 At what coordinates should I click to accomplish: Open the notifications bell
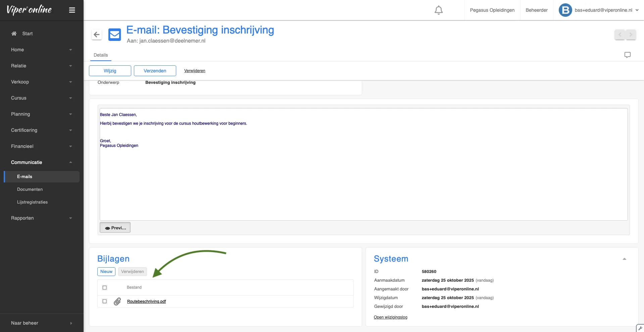coord(438,10)
